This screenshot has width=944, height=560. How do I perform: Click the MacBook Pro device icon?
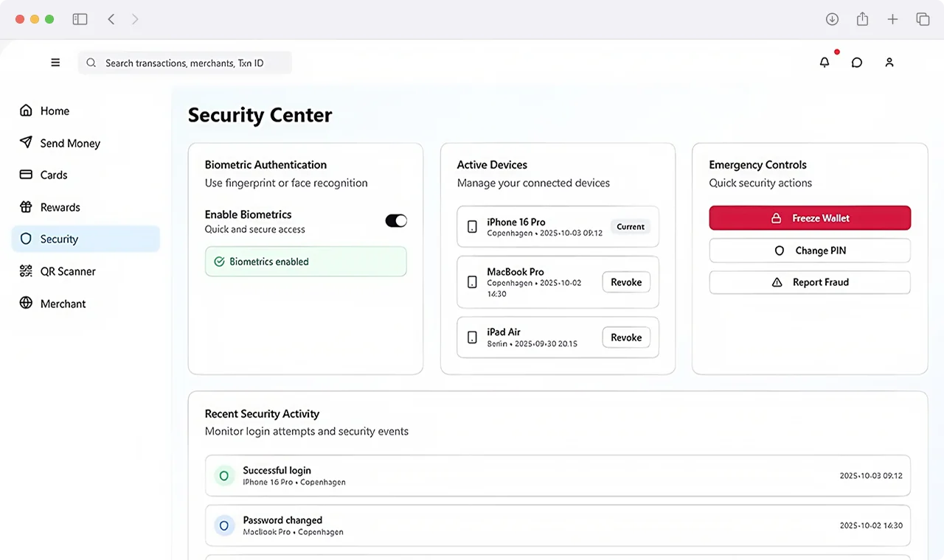click(473, 282)
